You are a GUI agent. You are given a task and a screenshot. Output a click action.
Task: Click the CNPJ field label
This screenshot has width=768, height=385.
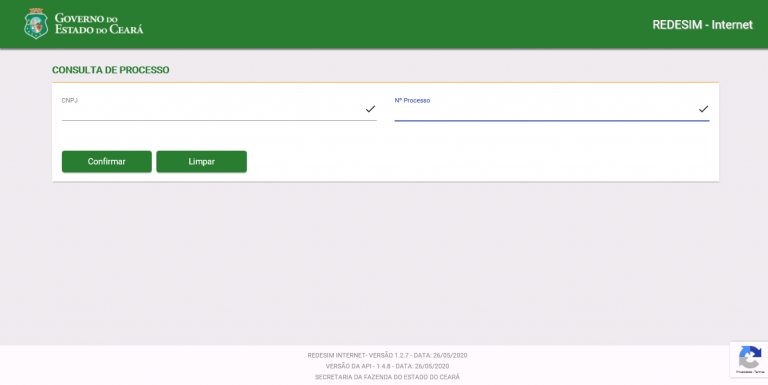(70, 100)
